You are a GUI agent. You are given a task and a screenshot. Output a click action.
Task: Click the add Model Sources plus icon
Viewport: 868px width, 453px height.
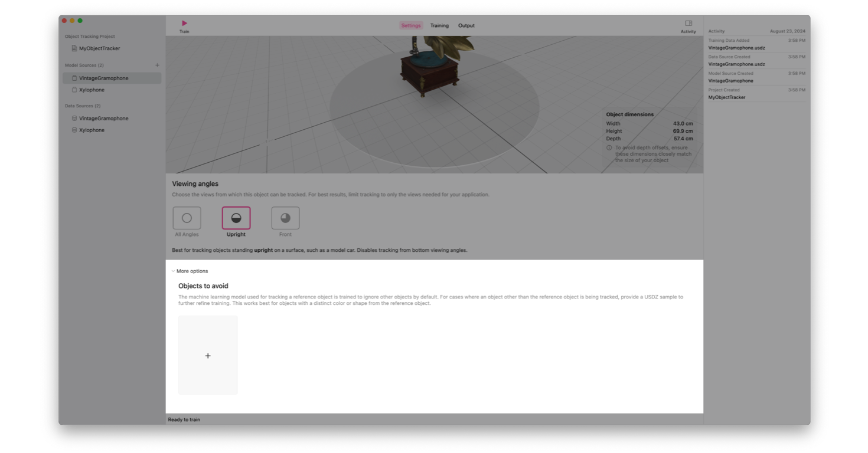click(x=157, y=65)
